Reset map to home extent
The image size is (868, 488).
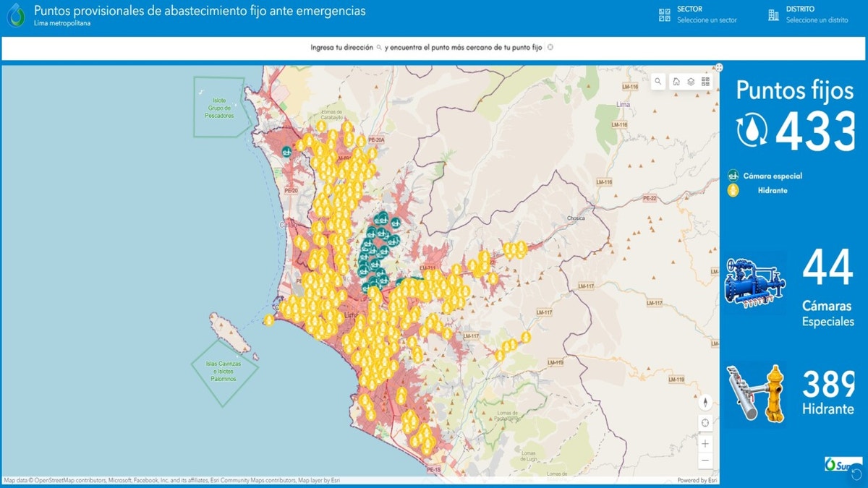click(x=676, y=82)
